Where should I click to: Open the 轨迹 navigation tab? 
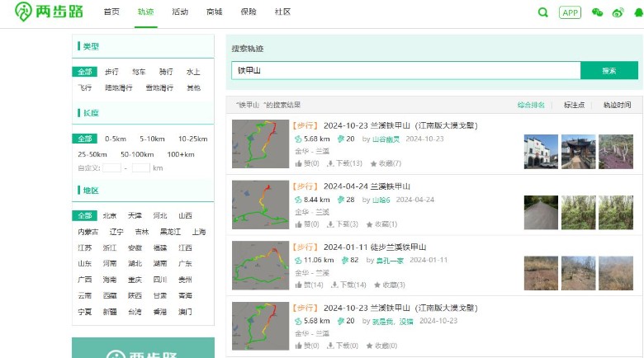point(145,12)
